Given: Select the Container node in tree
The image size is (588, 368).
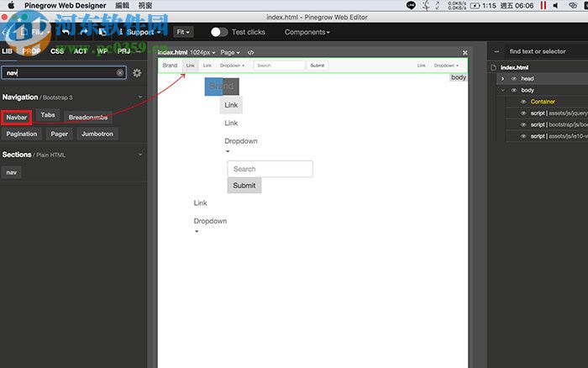Looking at the screenshot, I should point(543,102).
